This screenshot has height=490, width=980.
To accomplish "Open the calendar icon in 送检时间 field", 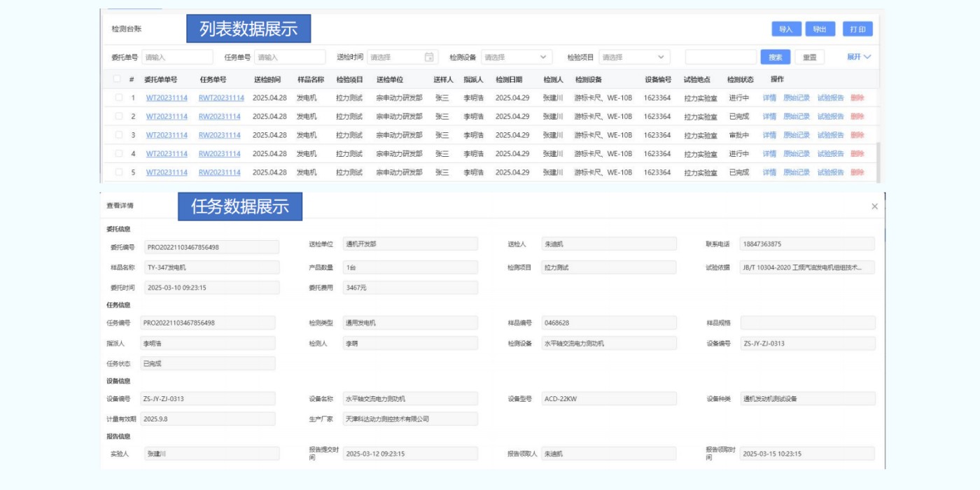I will pyautogui.click(x=429, y=57).
